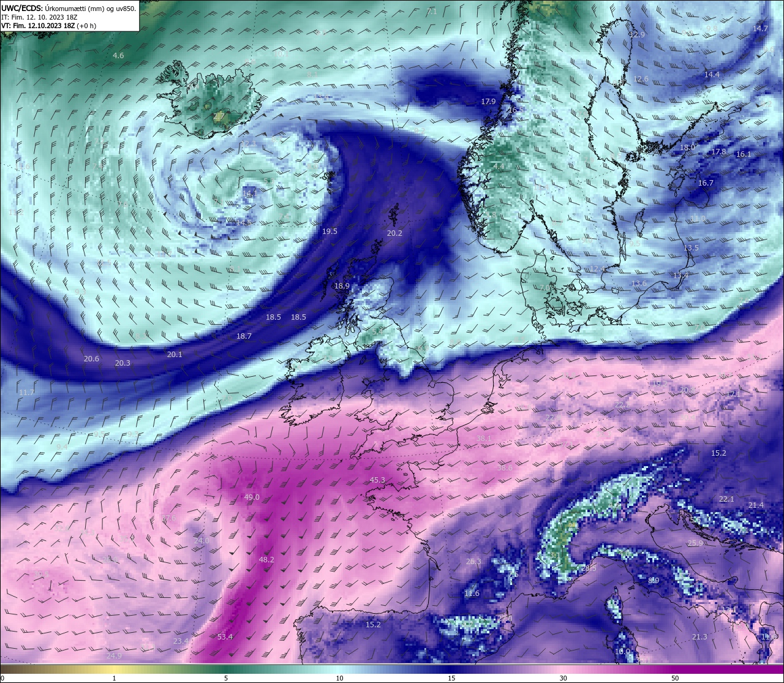Click the 13.5 value label
Image resolution: width=784 pixels, height=683 pixels.
[691, 247]
